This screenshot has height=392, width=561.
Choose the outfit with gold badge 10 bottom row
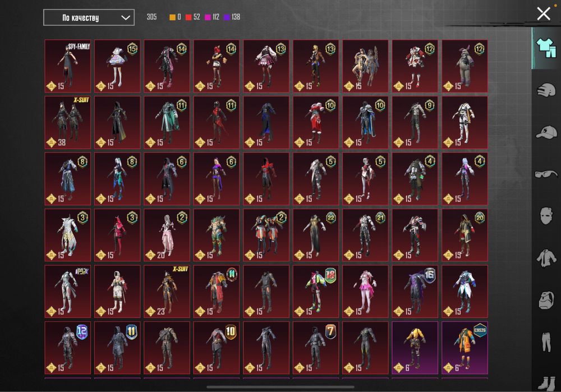217,348
